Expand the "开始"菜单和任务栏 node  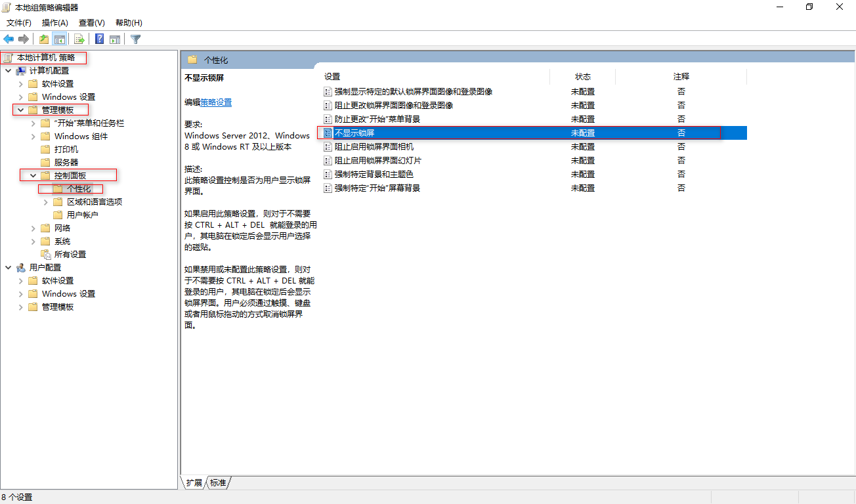pyautogui.click(x=33, y=123)
